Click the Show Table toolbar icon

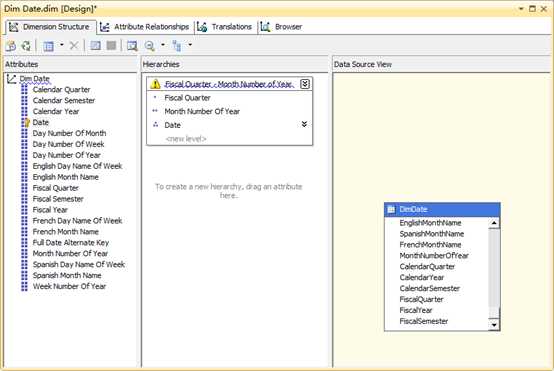pos(95,46)
